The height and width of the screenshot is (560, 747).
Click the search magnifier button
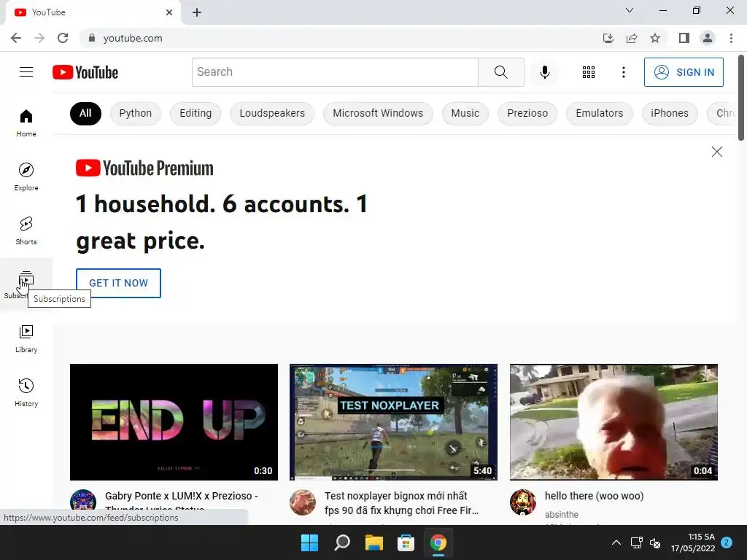pyautogui.click(x=500, y=72)
